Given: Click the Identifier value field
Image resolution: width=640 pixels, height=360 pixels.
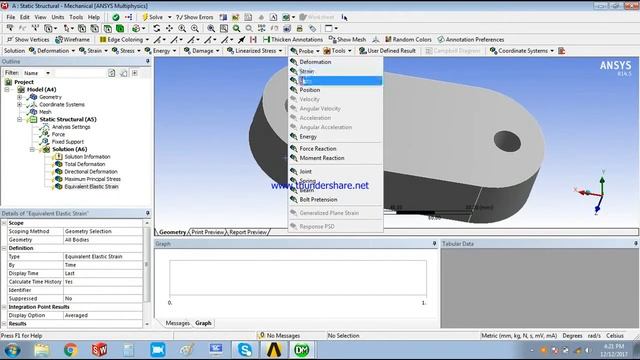Looking at the screenshot, I should coord(103,290).
